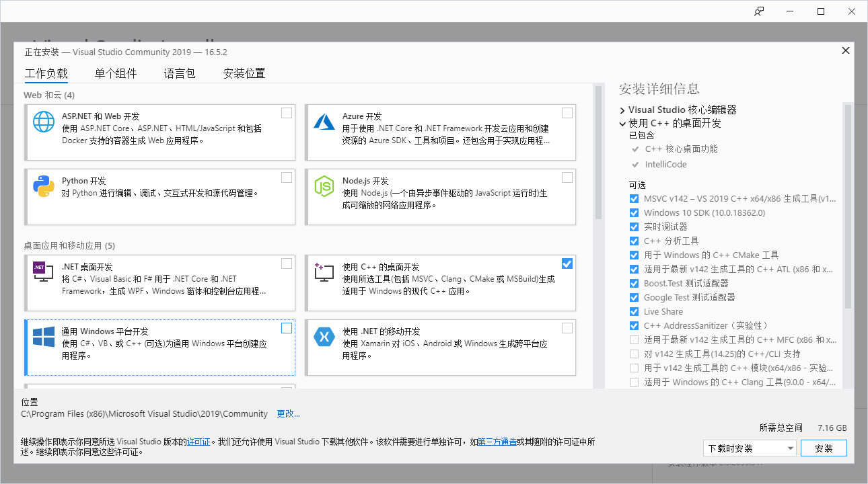Click the 安装 button
This screenshot has width=868, height=484.
point(824,448)
